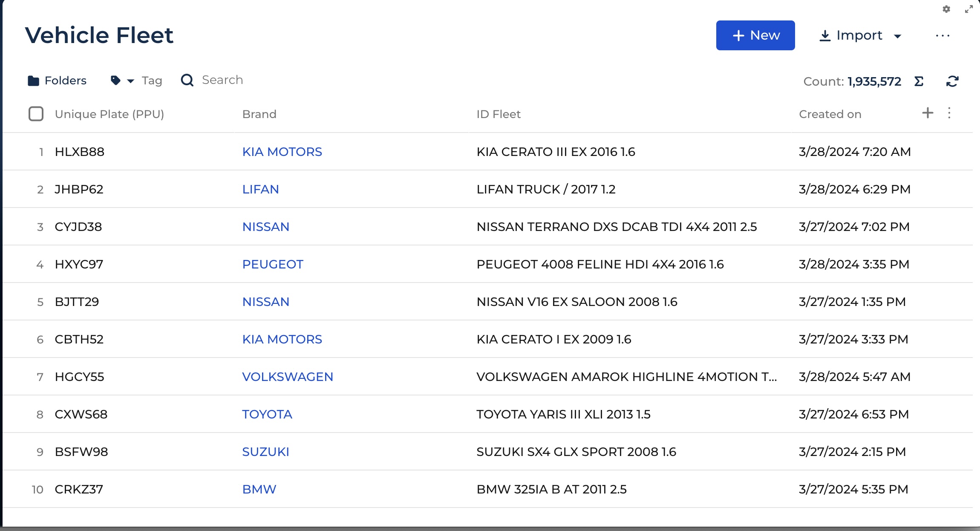Open KIA MOTORS link in row HLXB88
980x531 pixels.
tap(282, 152)
